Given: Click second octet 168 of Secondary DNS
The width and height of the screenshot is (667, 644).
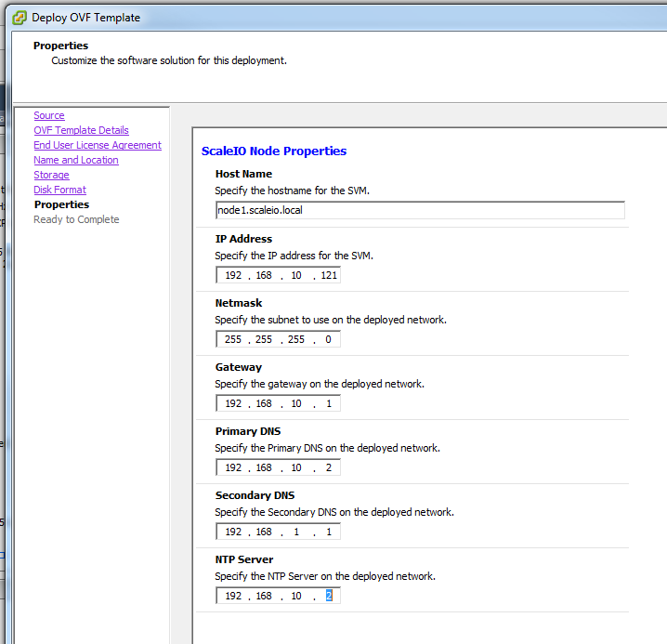Looking at the screenshot, I should [x=264, y=532].
